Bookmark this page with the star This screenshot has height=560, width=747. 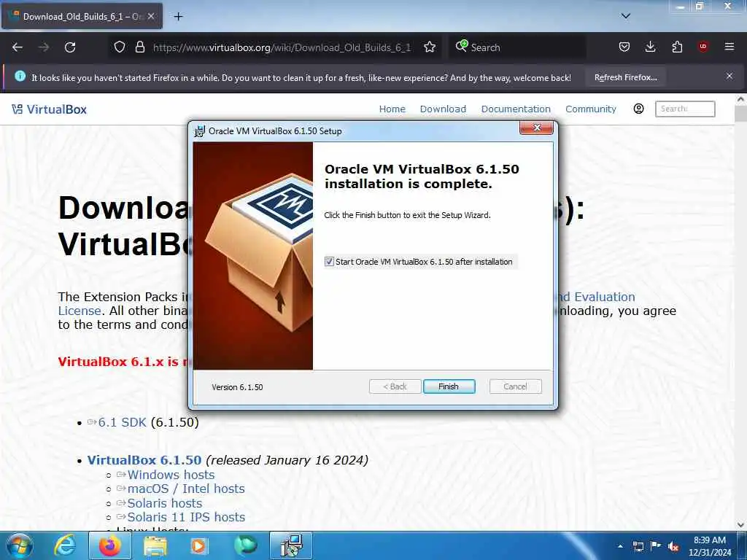click(430, 47)
